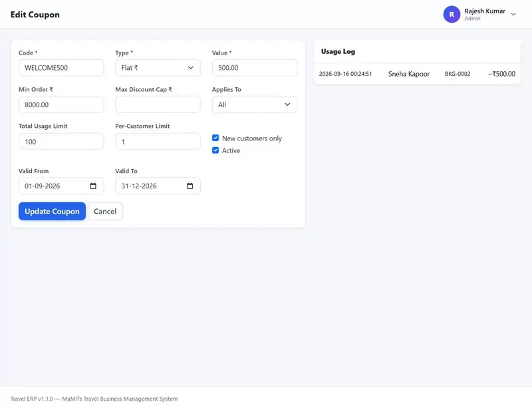Open the Type dropdown showing Flat ₹
The image size is (532, 410).
click(x=158, y=68)
